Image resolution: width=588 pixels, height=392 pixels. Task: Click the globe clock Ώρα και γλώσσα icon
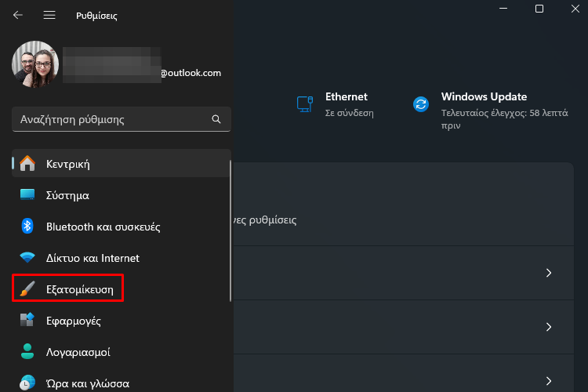tap(27, 383)
